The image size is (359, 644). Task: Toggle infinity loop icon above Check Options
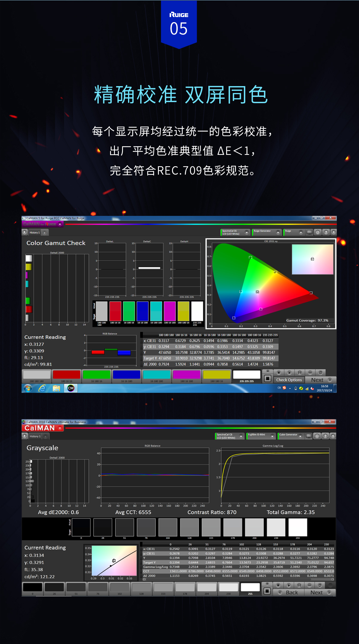click(310, 373)
